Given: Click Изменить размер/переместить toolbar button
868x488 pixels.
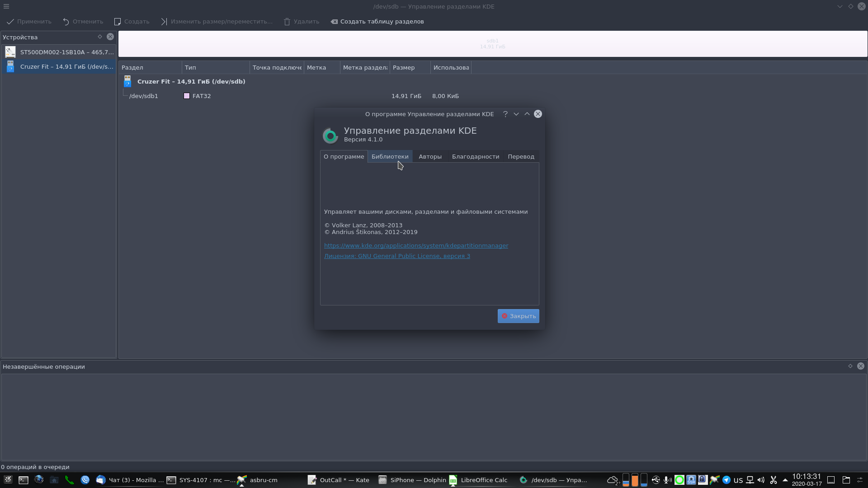Looking at the screenshot, I should (x=217, y=21).
